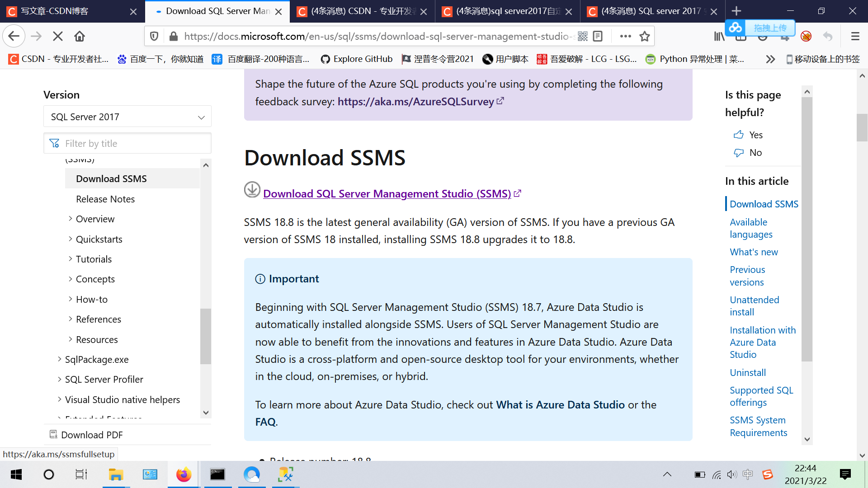Click the red blocked-monkey extension icon
868x488 pixels.
[806, 36]
